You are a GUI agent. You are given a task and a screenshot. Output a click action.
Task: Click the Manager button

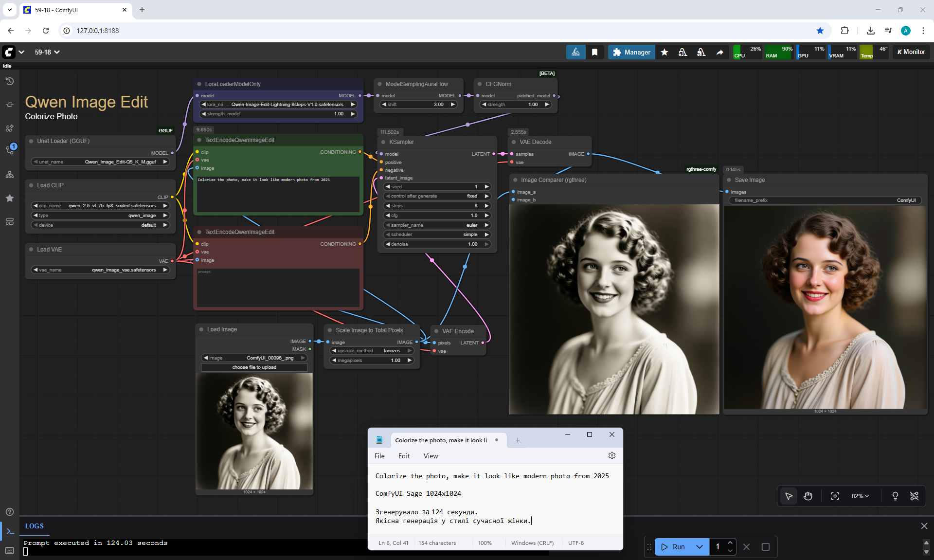click(x=631, y=52)
